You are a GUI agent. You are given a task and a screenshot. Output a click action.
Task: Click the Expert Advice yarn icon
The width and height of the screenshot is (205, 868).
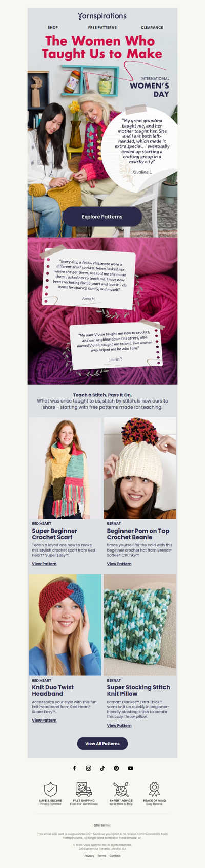click(x=121, y=789)
